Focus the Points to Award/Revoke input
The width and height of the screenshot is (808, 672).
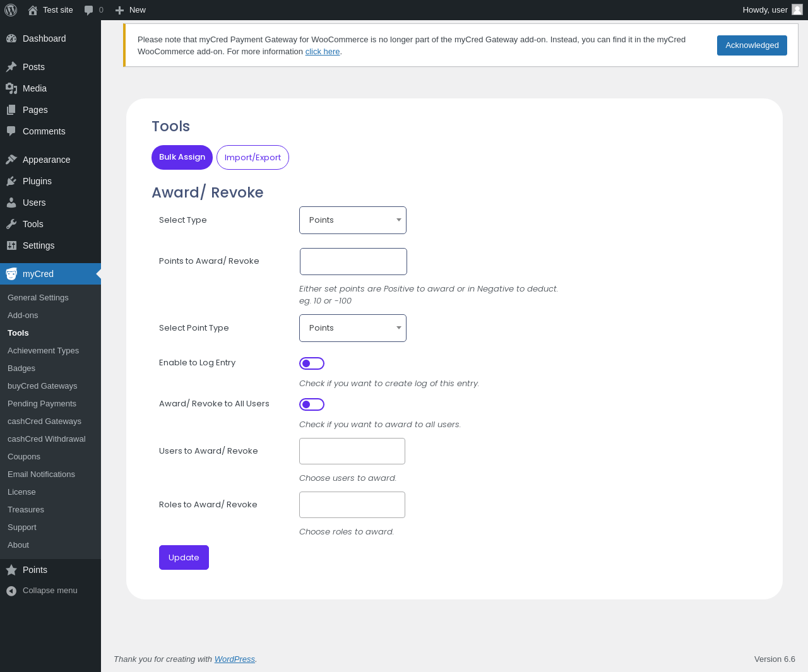(353, 262)
